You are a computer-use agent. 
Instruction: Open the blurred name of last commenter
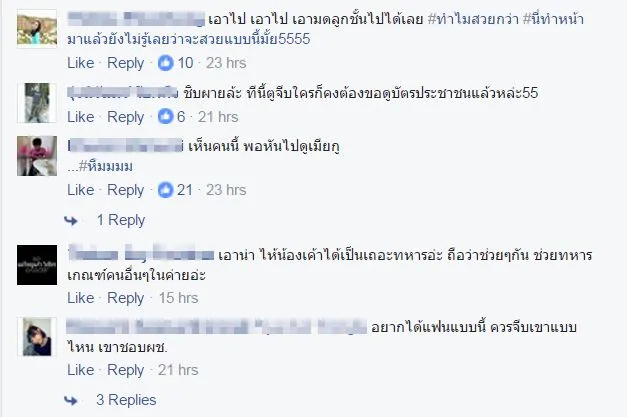[x=216, y=327]
